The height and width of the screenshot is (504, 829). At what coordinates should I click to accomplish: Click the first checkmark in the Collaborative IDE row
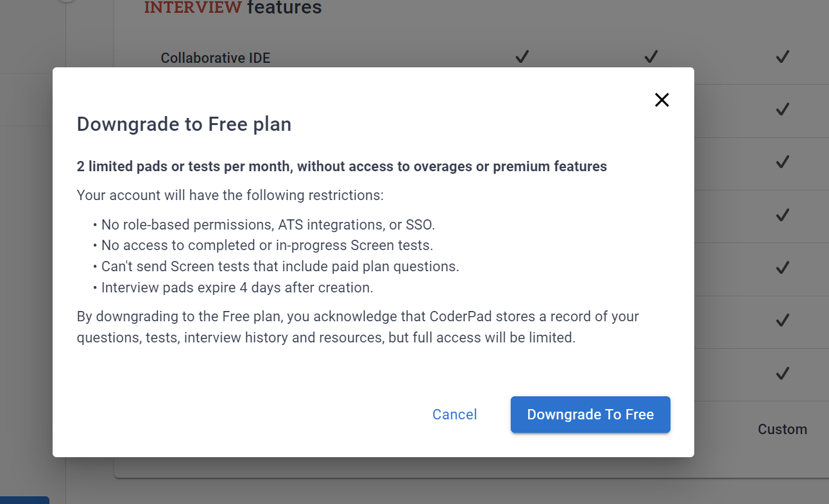522,57
